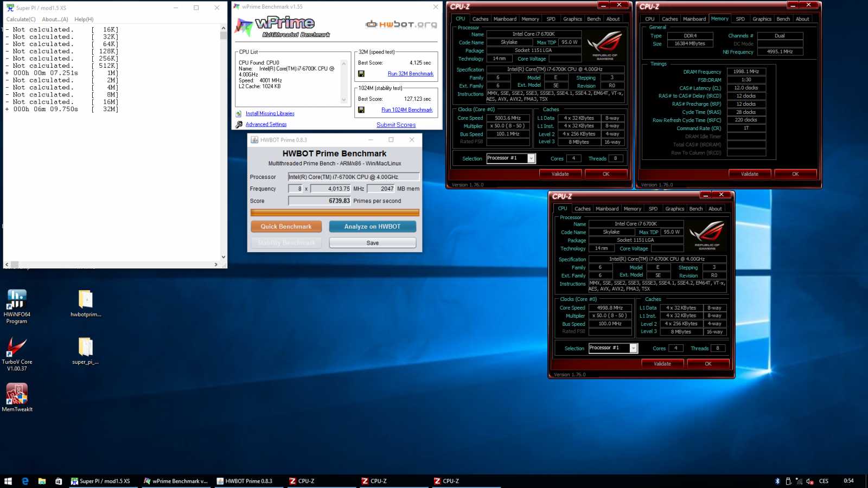Select the Memory tab in bottom CPU-Z window
Viewport: 868px width, 488px height.
pos(632,209)
